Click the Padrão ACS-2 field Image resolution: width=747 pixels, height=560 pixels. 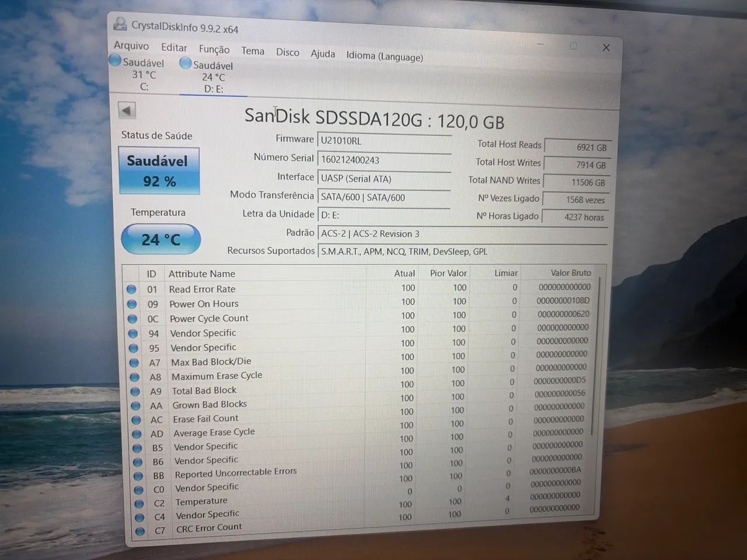[462, 234]
